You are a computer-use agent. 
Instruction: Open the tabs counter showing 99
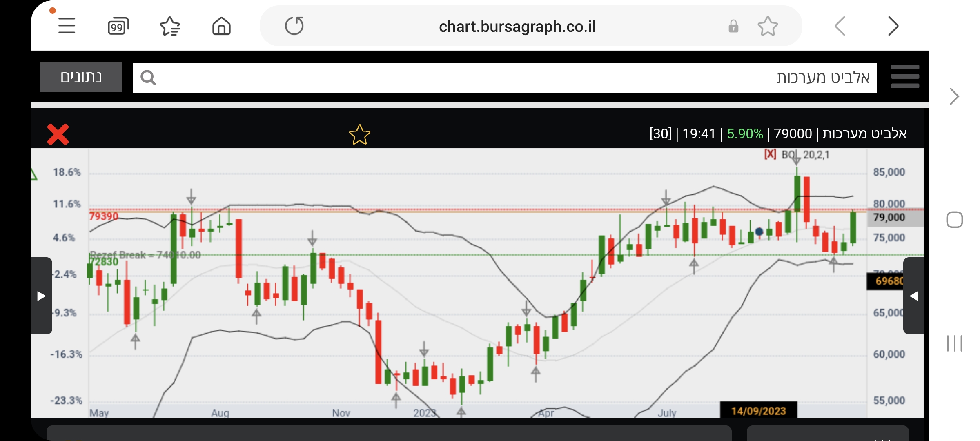pyautogui.click(x=118, y=27)
